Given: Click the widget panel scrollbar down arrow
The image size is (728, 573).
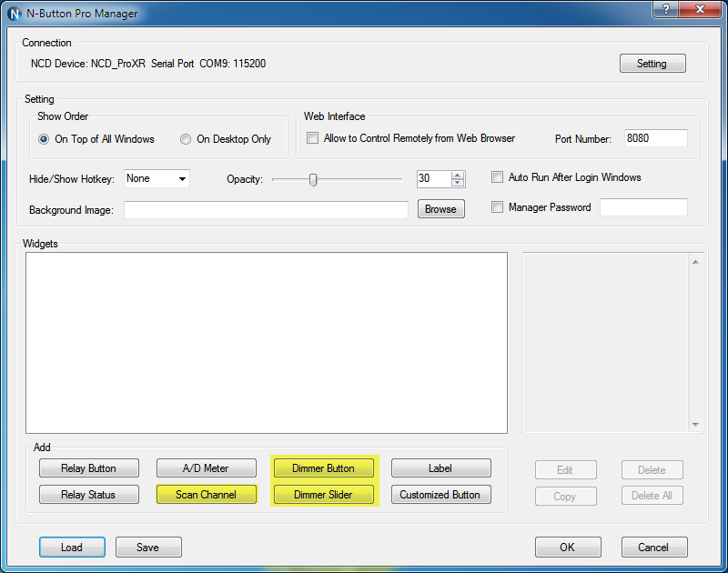Looking at the screenshot, I should pyautogui.click(x=695, y=425).
